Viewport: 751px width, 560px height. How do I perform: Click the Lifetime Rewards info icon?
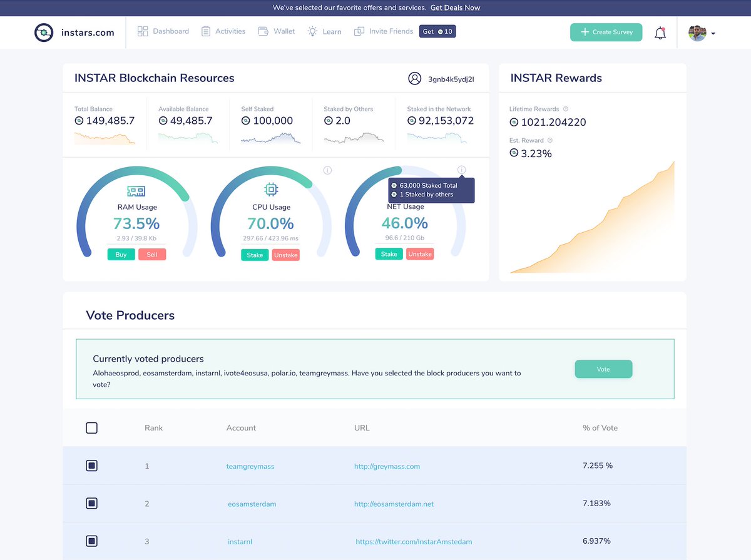pyautogui.click(x=566, y=109)
